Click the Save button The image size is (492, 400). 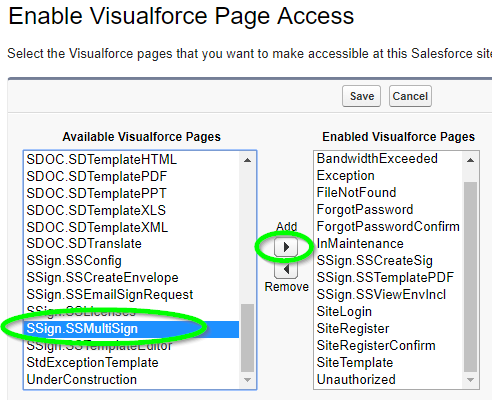point(361,96)
